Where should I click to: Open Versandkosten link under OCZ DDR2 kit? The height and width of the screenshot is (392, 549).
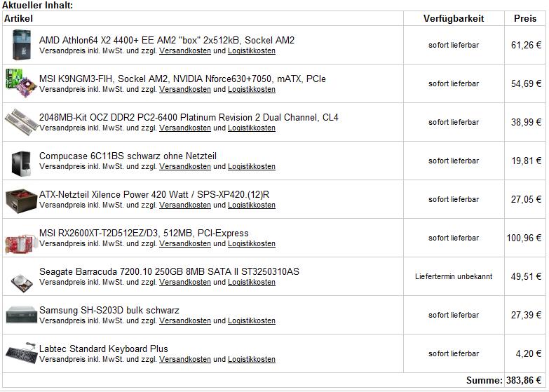point(185,128)
